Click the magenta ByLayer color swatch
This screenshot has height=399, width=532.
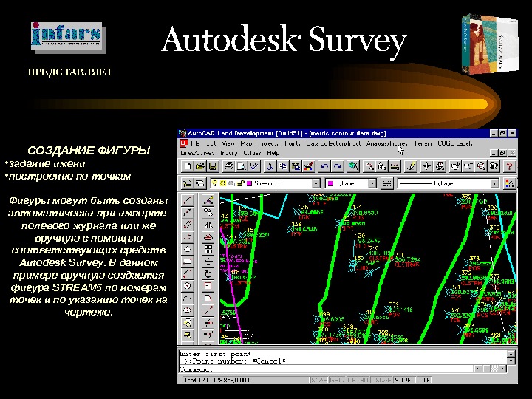(330, 183)
